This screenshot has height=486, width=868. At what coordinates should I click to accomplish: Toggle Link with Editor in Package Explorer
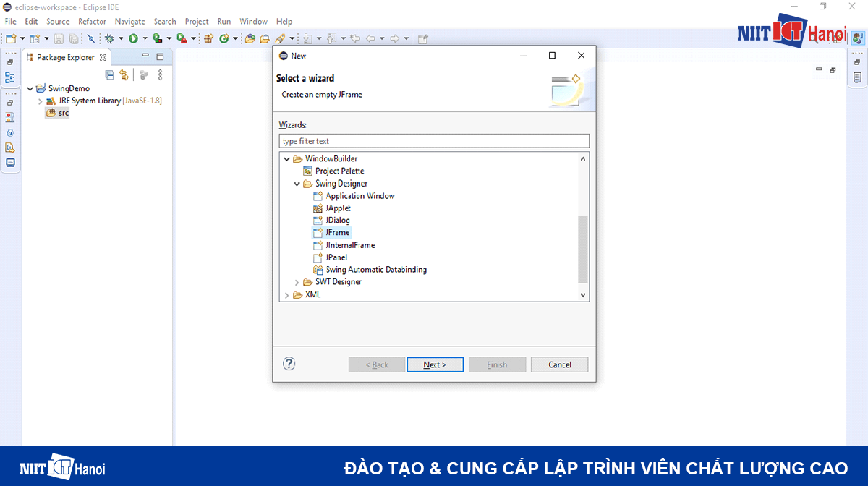pos(123,74)
